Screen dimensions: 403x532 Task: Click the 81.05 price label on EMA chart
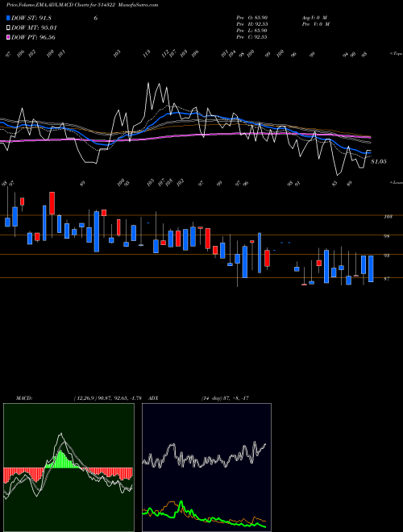point(379,162)
